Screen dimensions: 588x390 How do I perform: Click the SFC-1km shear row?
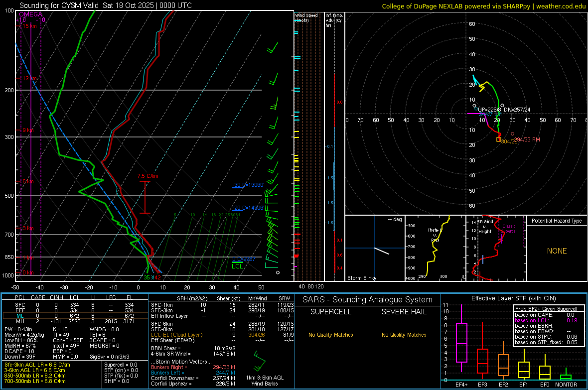(222, 305)
